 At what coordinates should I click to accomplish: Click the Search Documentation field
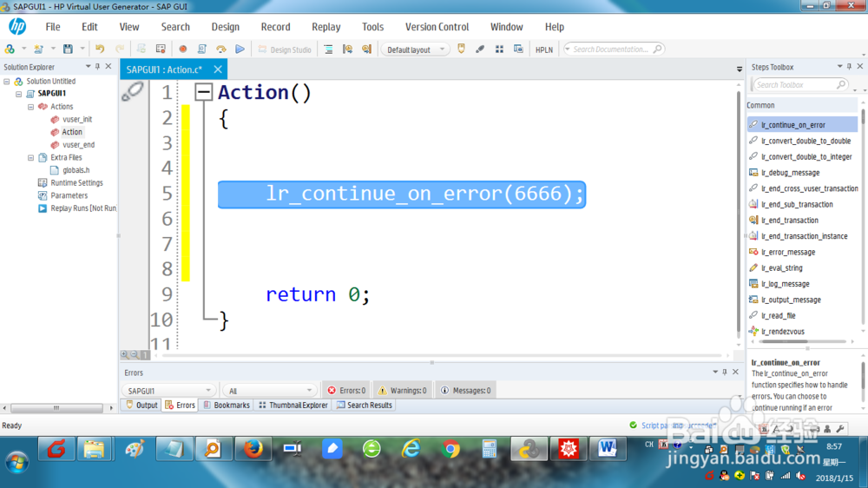(614, 49)
